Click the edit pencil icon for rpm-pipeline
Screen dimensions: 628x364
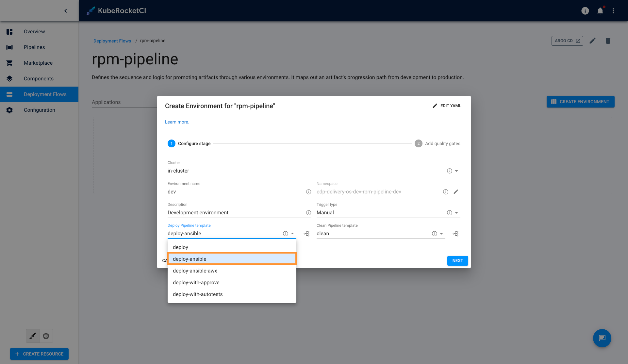(593, 41)
